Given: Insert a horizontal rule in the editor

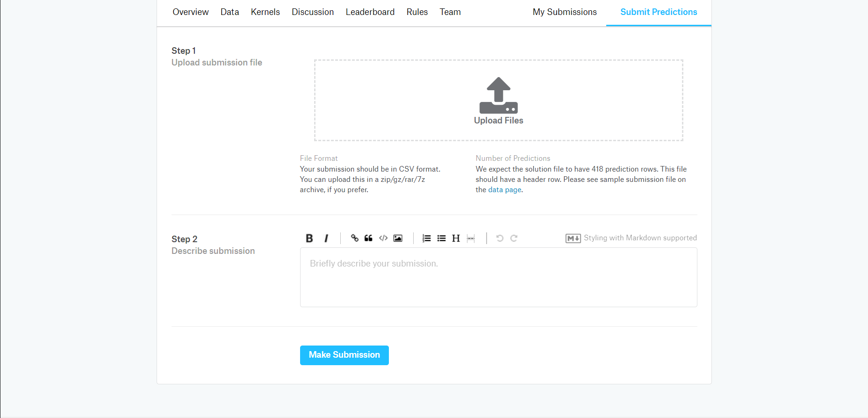Looking at the screenshot, I should (x=471, y=238).
